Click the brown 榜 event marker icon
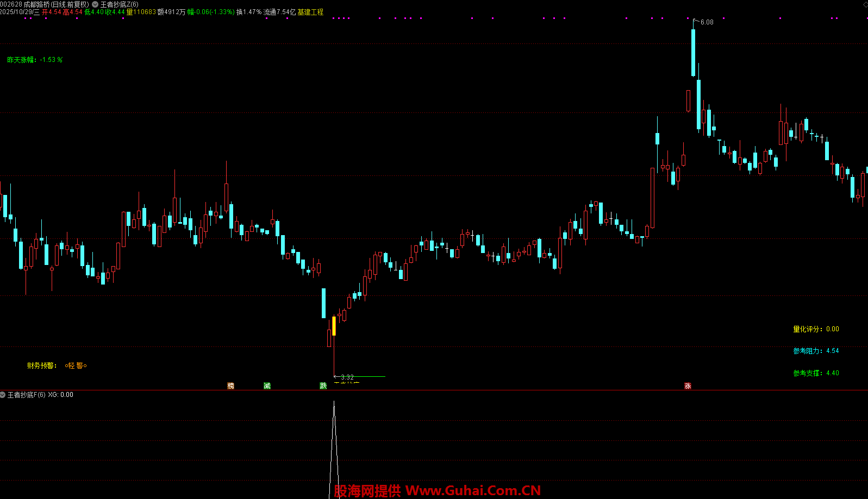Image resolution: width=868 pixels, height=499 pixels. 230,386
